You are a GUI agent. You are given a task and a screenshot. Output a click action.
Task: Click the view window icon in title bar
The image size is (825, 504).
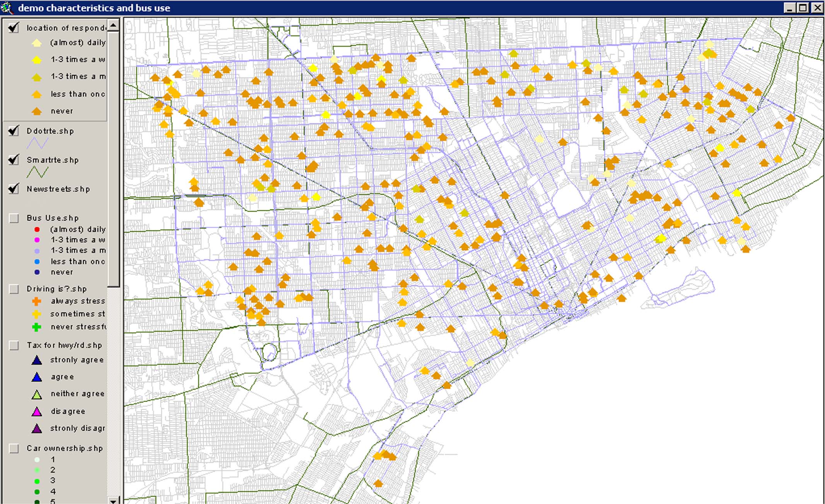pyautogui.click(x=7, y=7)
